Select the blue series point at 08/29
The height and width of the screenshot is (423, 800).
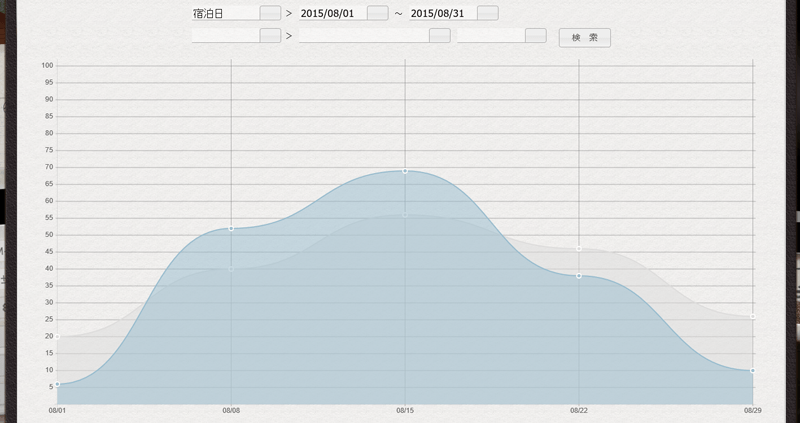752,371
